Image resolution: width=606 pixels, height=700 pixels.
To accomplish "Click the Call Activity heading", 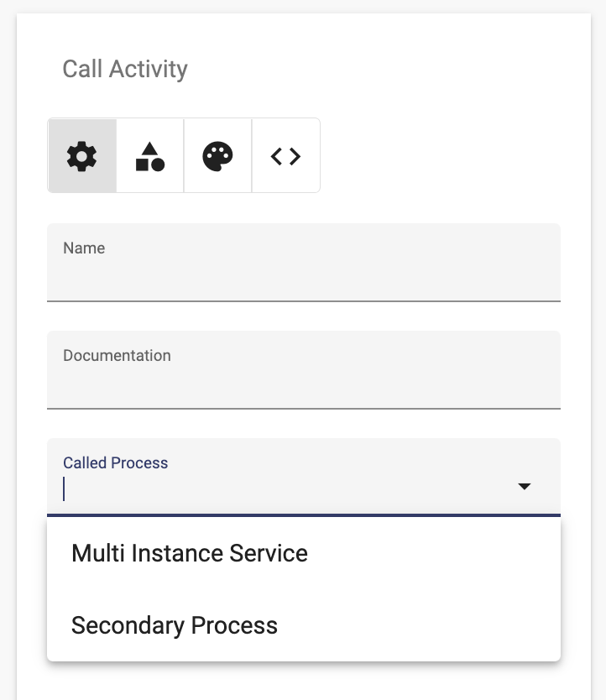I will pyautogui.click(x=125, y=69).
